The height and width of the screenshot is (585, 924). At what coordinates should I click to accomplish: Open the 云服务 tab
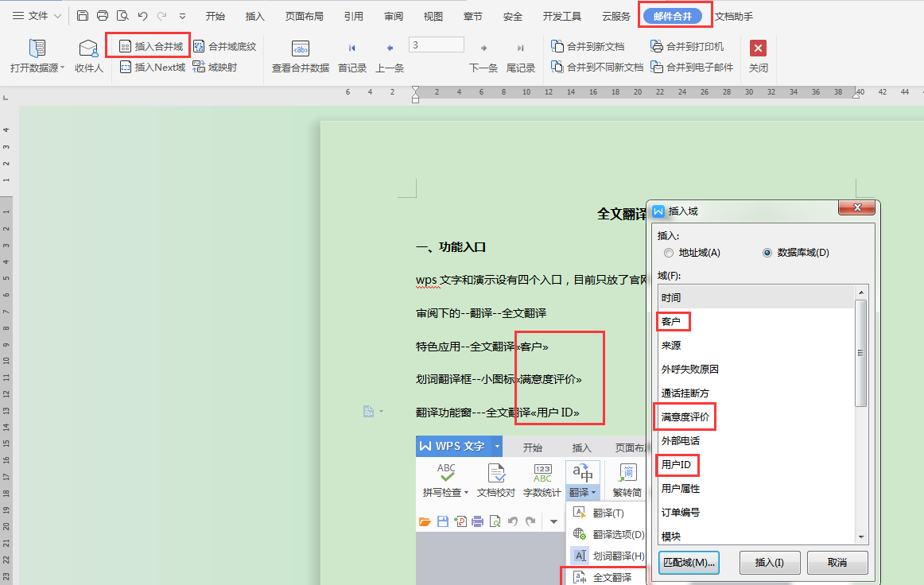(615, 17)
